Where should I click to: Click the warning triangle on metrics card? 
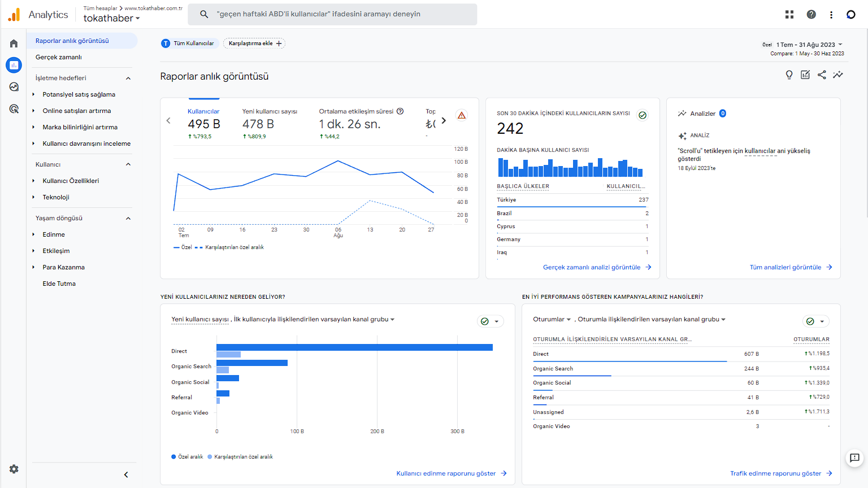[462, 115]
